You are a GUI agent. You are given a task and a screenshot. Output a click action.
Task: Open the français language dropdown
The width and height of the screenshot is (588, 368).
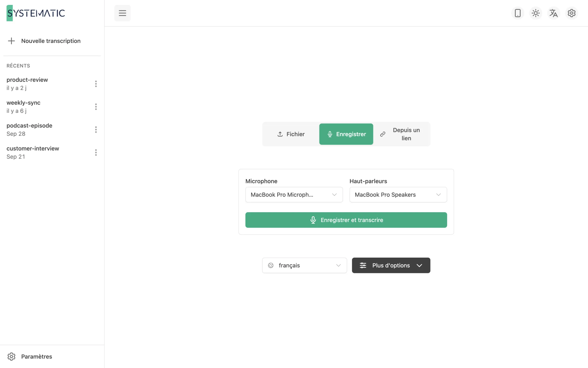pos(305,265)
